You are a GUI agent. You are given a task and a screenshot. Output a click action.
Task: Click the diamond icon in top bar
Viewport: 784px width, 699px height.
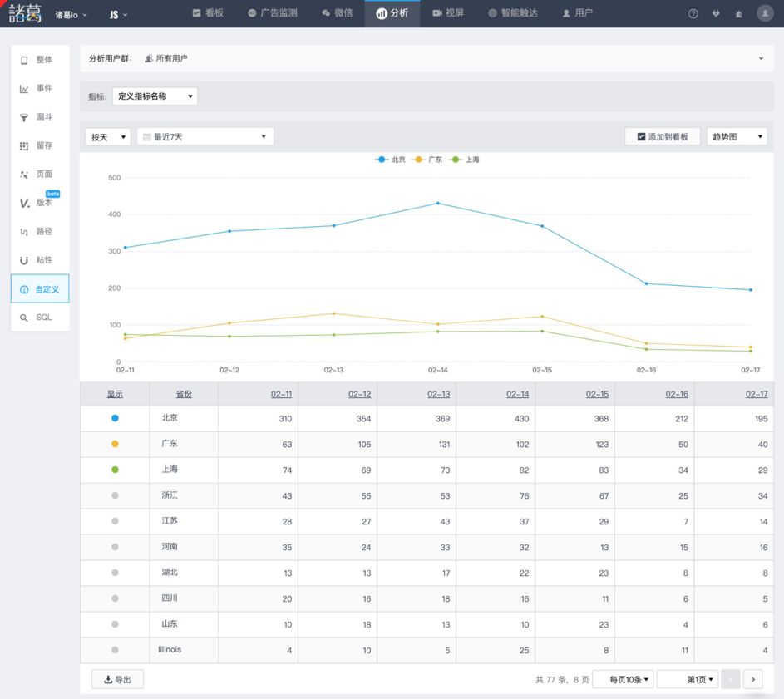pos(716,13)
